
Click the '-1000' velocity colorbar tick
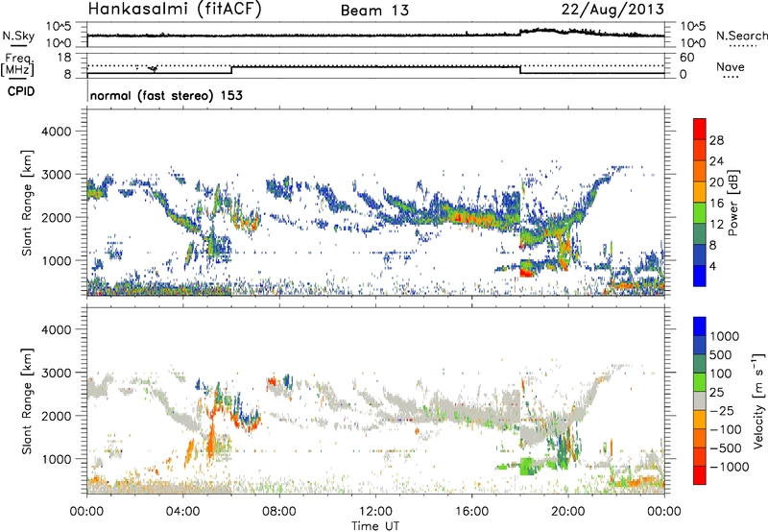click(x=729, y=467)
